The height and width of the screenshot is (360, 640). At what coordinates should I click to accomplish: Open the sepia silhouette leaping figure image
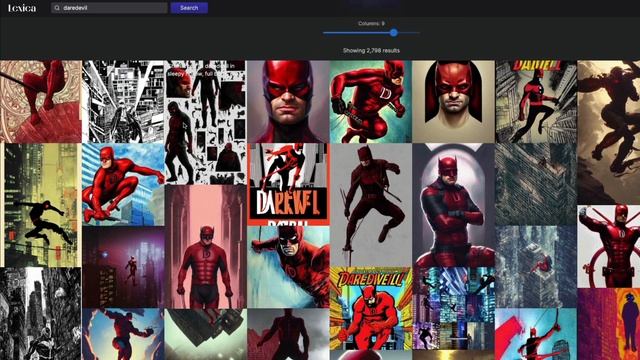(609, 133)
